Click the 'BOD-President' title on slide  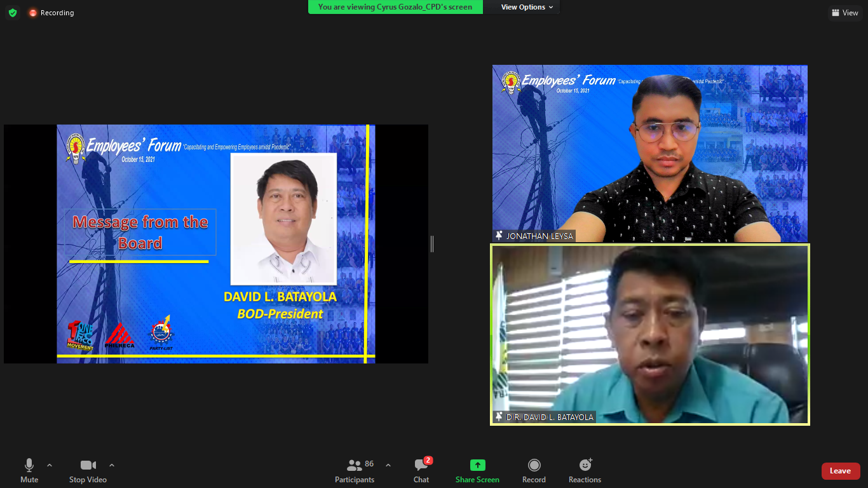280,314
